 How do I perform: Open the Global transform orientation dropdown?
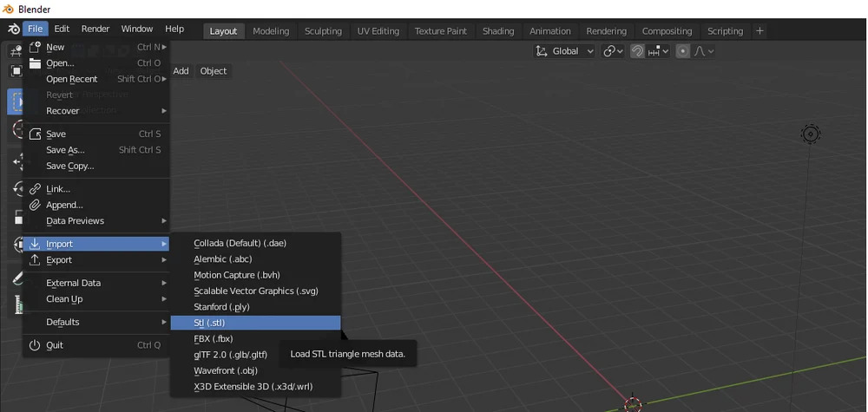565,51
